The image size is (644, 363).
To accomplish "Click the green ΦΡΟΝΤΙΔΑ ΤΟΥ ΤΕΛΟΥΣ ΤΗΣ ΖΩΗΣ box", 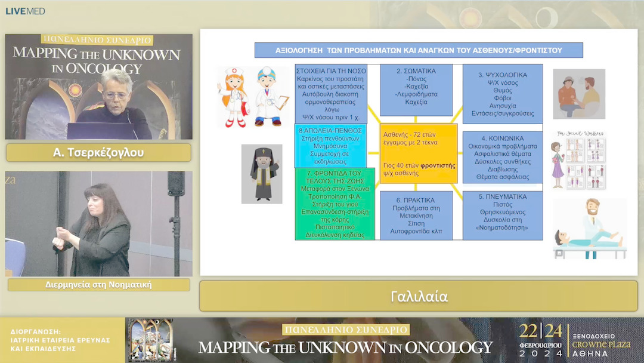I will click(335, 204).
